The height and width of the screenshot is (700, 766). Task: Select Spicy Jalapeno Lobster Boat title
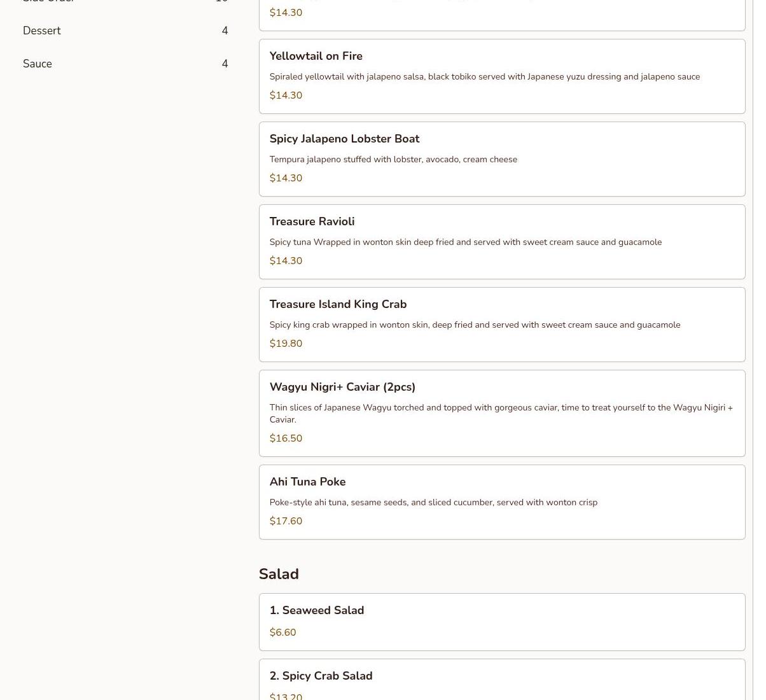344,139
